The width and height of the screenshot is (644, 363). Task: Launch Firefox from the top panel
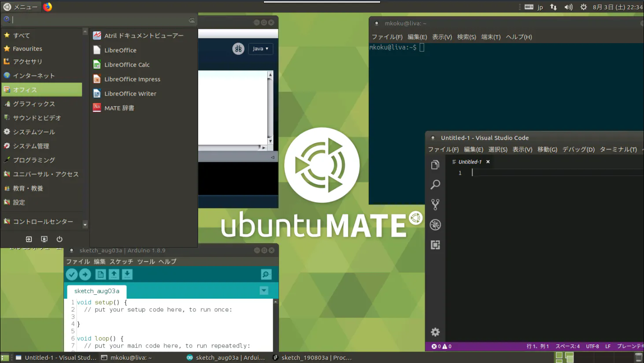[47, 6]
